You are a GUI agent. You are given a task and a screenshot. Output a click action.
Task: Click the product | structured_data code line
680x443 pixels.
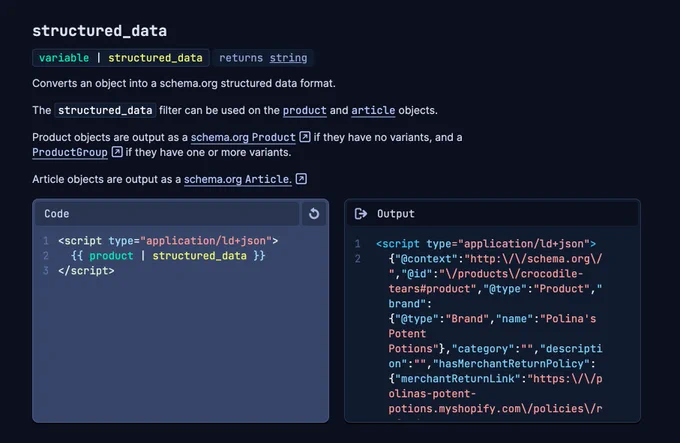(x=168, y=256)
